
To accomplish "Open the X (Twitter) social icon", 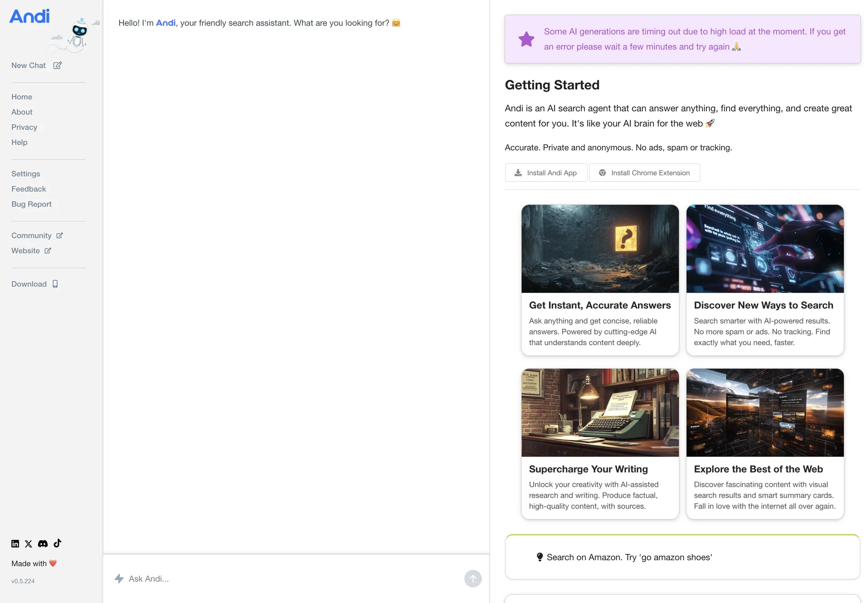I will click(28, 543).
